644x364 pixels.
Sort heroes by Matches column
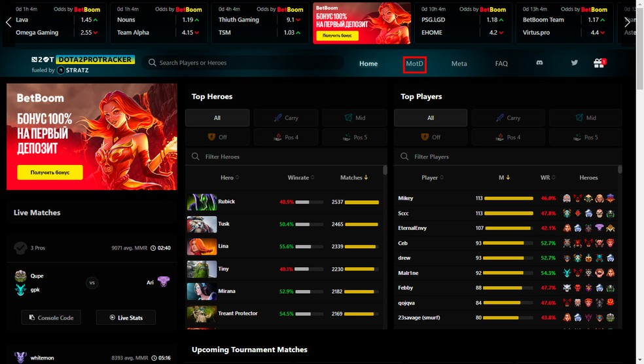353,177
